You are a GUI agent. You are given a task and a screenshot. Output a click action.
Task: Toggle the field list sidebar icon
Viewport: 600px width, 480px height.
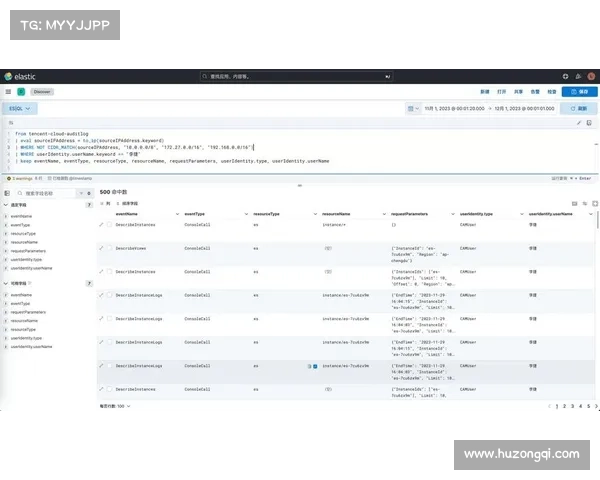coord(8,192)
